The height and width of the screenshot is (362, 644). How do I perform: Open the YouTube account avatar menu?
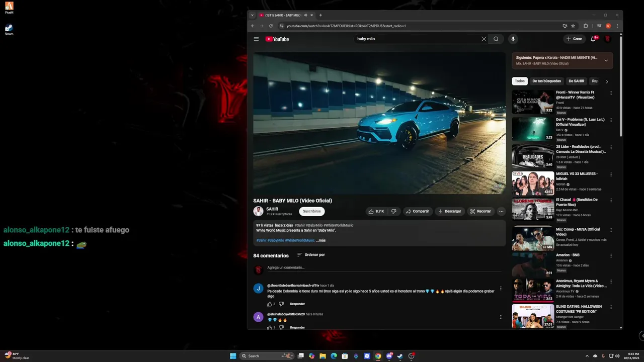coord(608,39)
